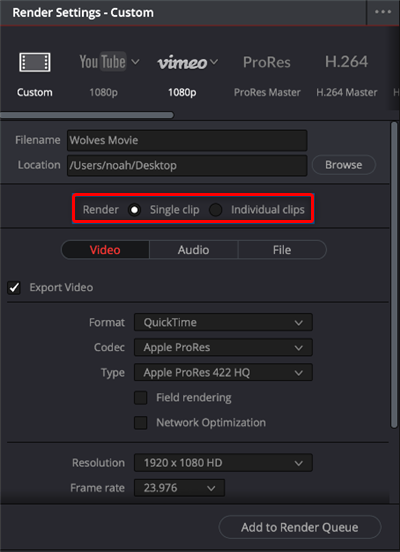400x552 pixels.
Task: Click the horizontal presets scrollbar
Action: pos(87,115)
